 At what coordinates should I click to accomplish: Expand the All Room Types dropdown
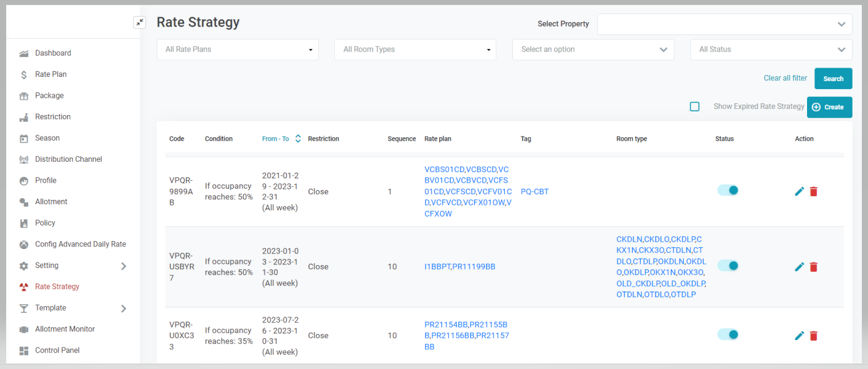[415, 50]
